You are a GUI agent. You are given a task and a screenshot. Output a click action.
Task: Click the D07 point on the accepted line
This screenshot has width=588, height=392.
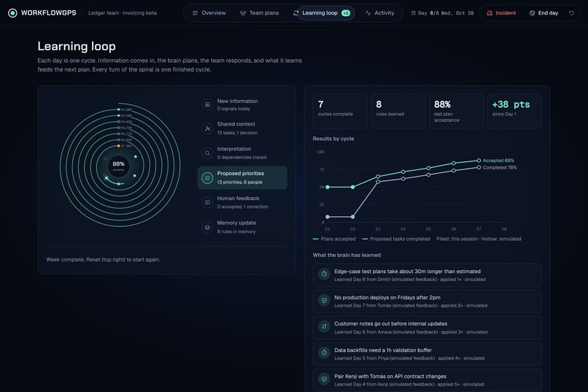tap(479, 161)
